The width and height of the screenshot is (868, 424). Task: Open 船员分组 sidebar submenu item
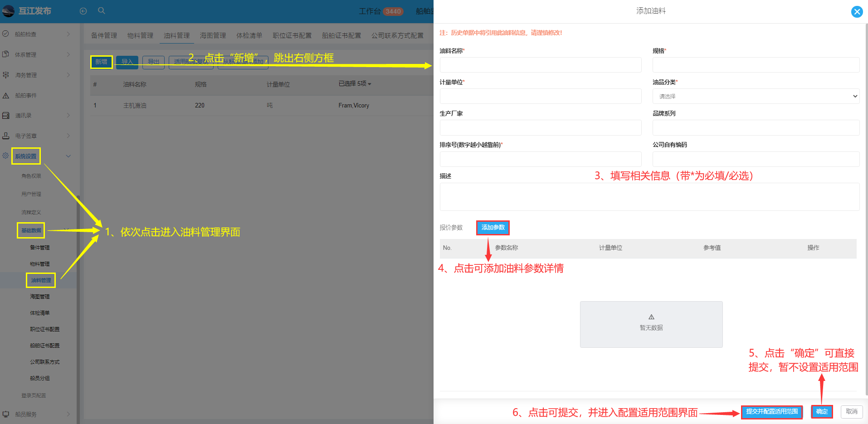40,378
